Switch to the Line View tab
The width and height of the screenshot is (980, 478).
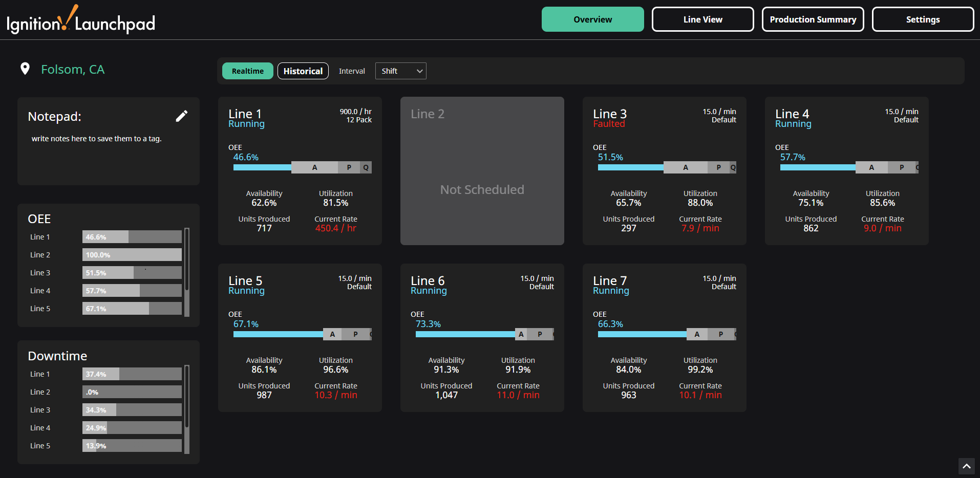point(702,19)
